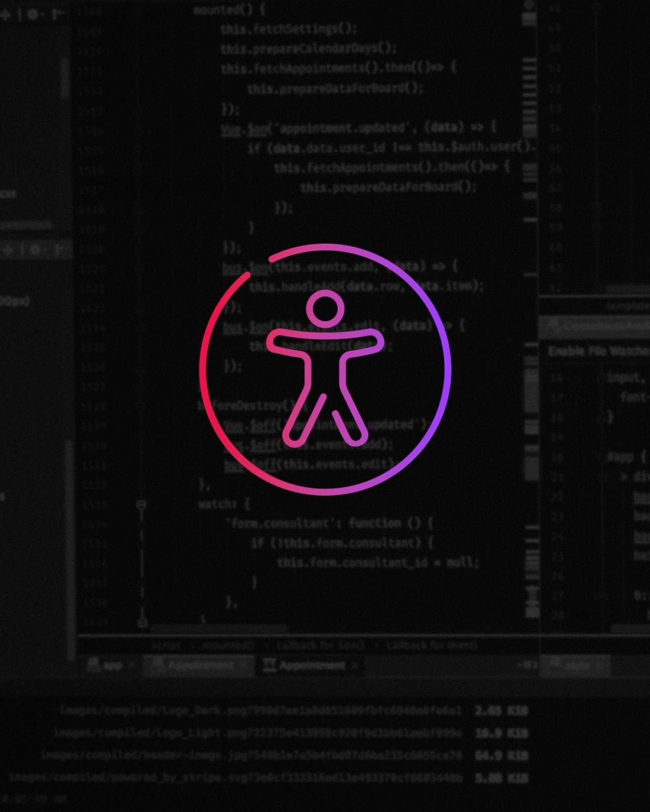650x812 pixels.
Task: Click the file icon on active Appointment tab
Action: (x=269, y=665)
